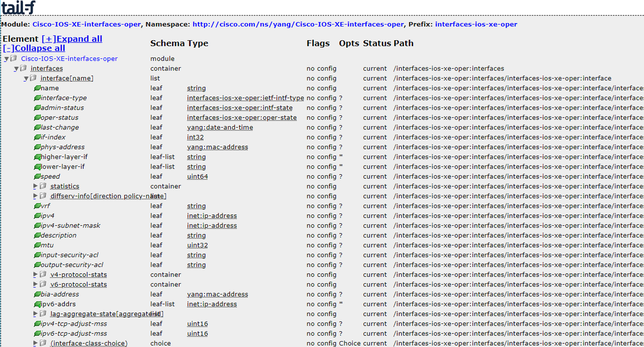Screen dimensions: 644x347
Task: Click the leaf icon next to mtu
Action: pyautogui.click(x=37, y=245)
